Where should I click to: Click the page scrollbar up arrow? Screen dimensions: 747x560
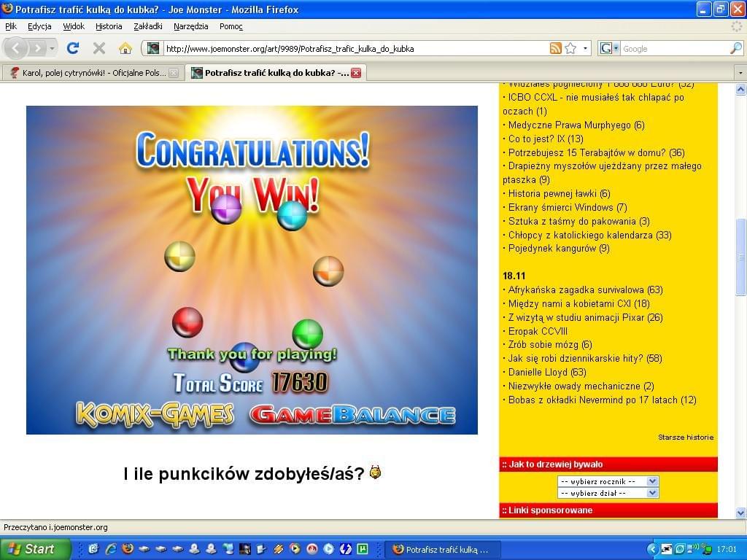point(741,89)
